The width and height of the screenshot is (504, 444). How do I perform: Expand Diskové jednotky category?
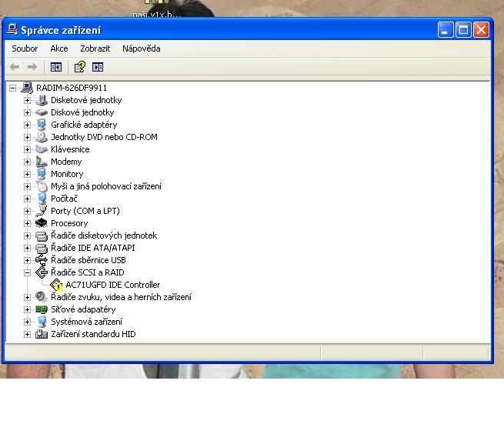(28, 112)
